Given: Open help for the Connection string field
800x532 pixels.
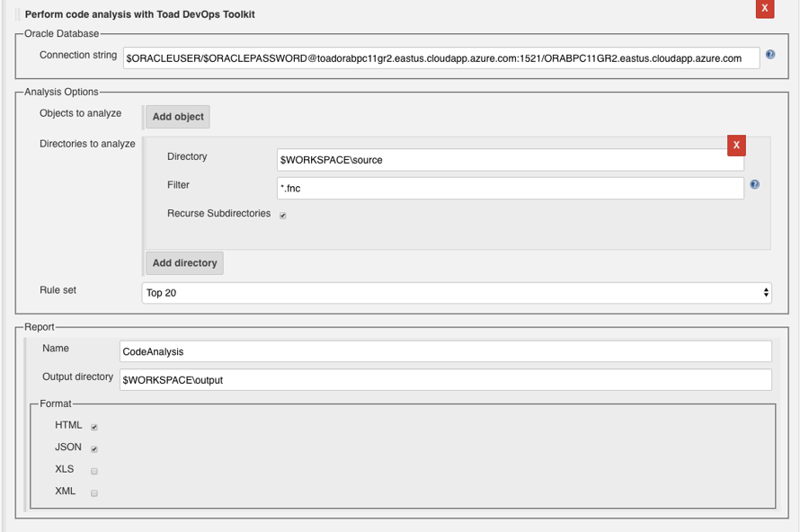Looking at the screenshot, I should pyautogui.click(x=770, y=55).
